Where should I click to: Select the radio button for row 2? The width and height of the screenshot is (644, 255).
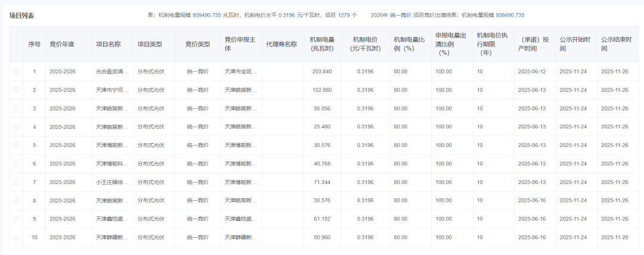coord(16,90)
